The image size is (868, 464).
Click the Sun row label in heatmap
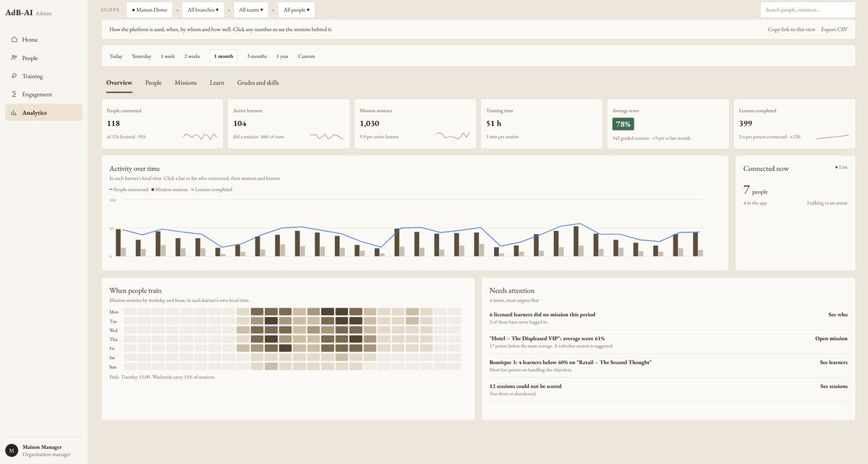coord(113,367)
